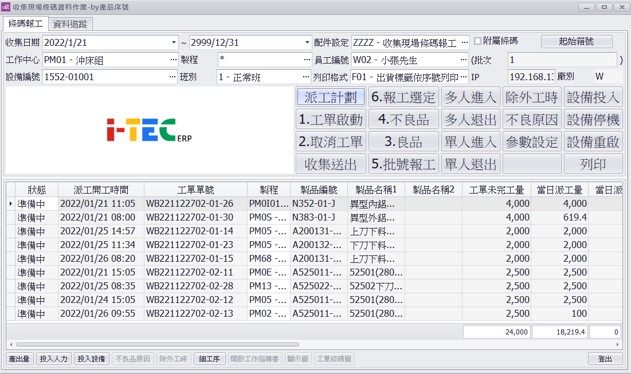Image resolution: width=631 pixels, height=374 pixels.
Task: Open the 2999/12/31 end date dropdown
Action: pyautogui.click(x=307, y=42)
